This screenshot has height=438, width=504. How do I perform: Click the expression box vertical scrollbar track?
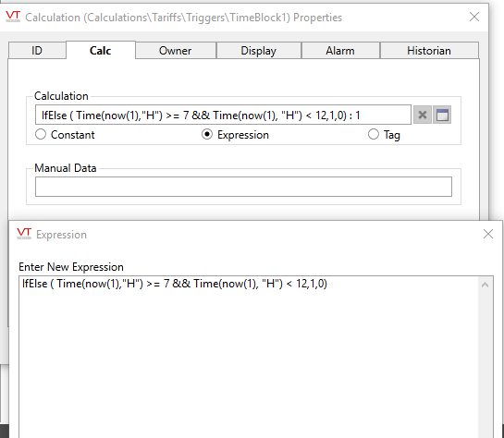click(x=485, y=364)
